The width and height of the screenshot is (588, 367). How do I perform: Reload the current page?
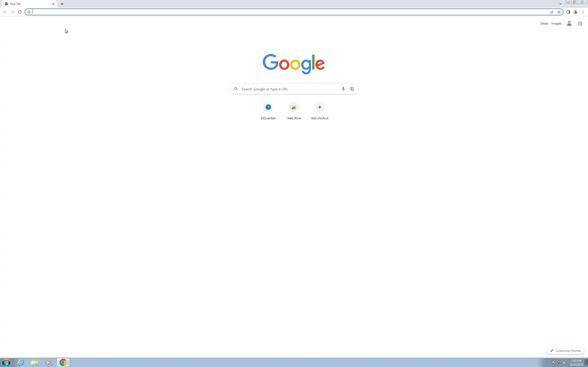coord(20,12)
